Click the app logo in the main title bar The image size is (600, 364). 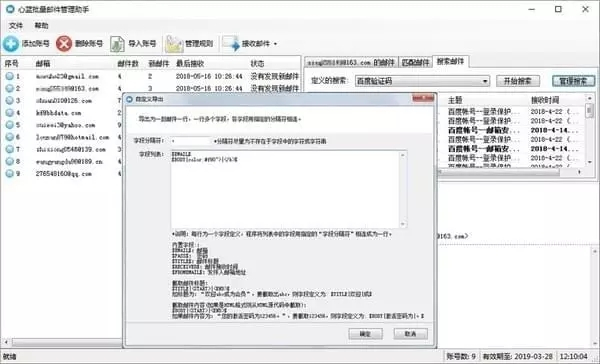(x=10, y=9)
